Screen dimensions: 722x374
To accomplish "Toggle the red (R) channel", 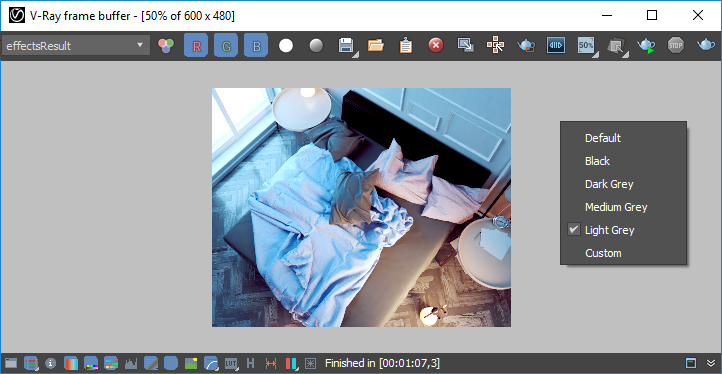I will pos(196,46).
